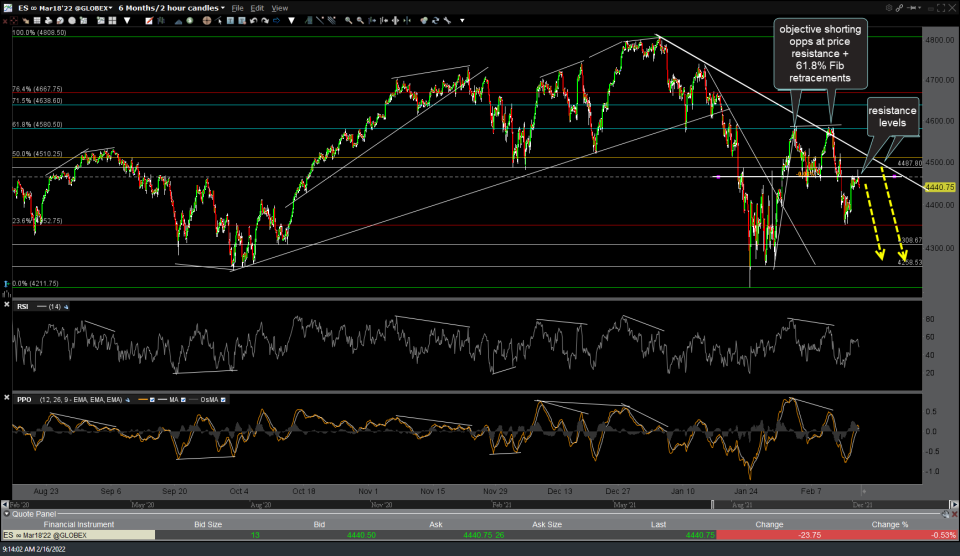The image size is (960, 556).
Task: Expand the pin dropdown arrow in title bar
Action: [920, 7]
